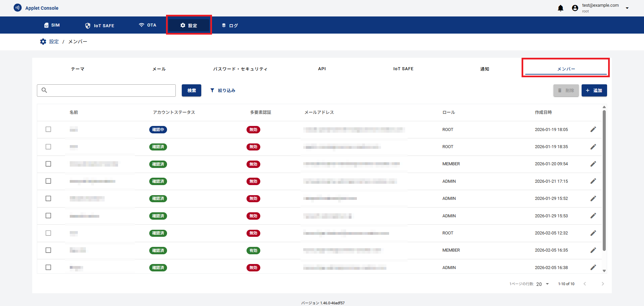Check the box for 2026-02-05 16:35 member
Viewport: 644px width, 306px height.
click(48, 250)
